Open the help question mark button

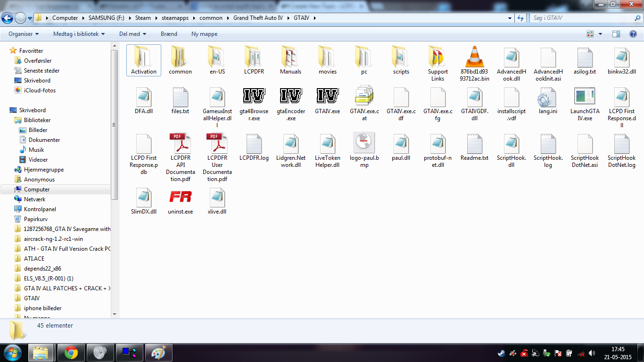pos(634,34)
